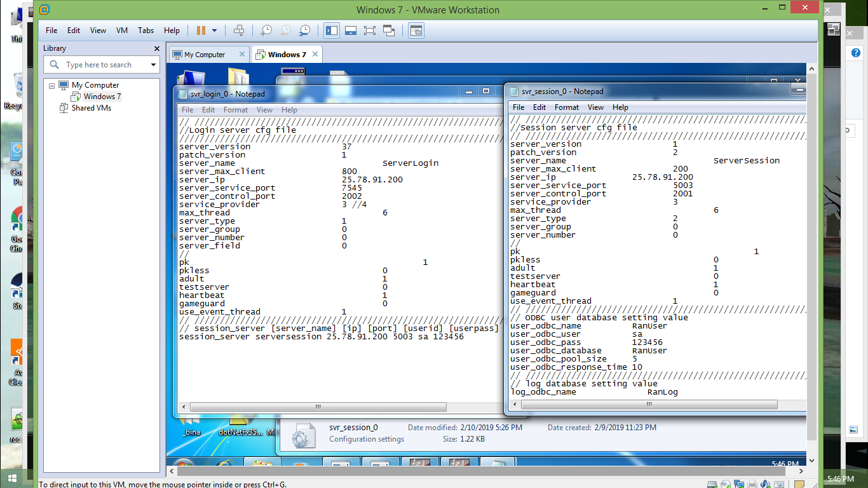Screen dimensions: 868x488
Task: Toggle the Library sidebar visibility button
Action: coord(332,30)
